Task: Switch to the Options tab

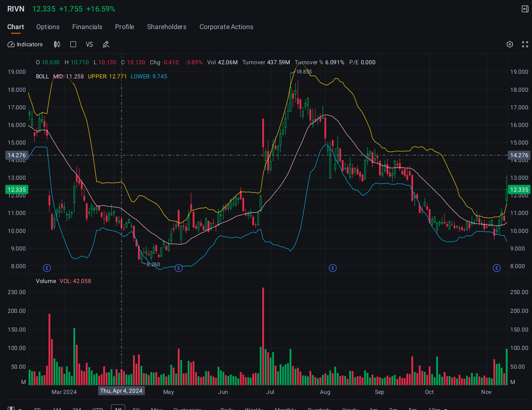Action: coord(48,27)
